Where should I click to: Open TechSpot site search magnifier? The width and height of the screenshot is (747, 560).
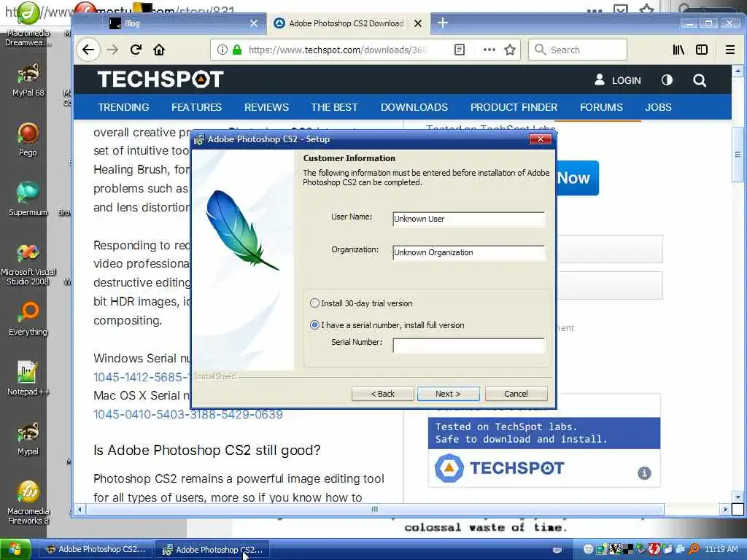(700, 80)
